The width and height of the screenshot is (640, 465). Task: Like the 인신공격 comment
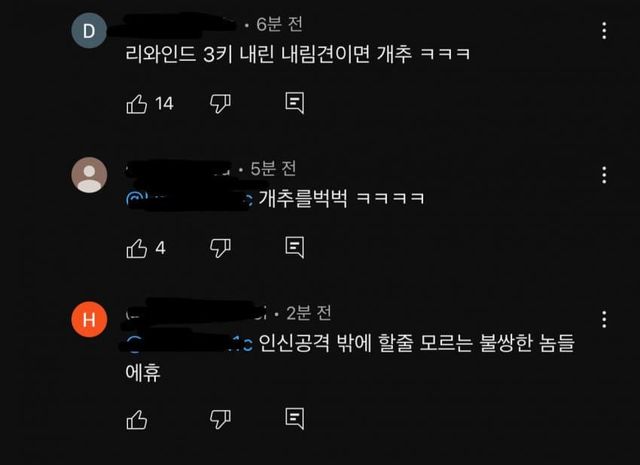(x=137, y=419)
